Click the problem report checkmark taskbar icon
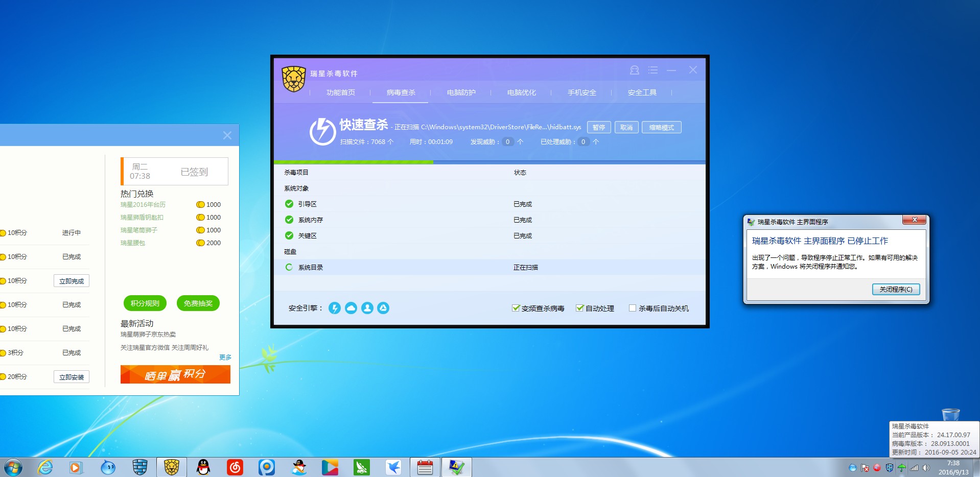 (456, 467)
